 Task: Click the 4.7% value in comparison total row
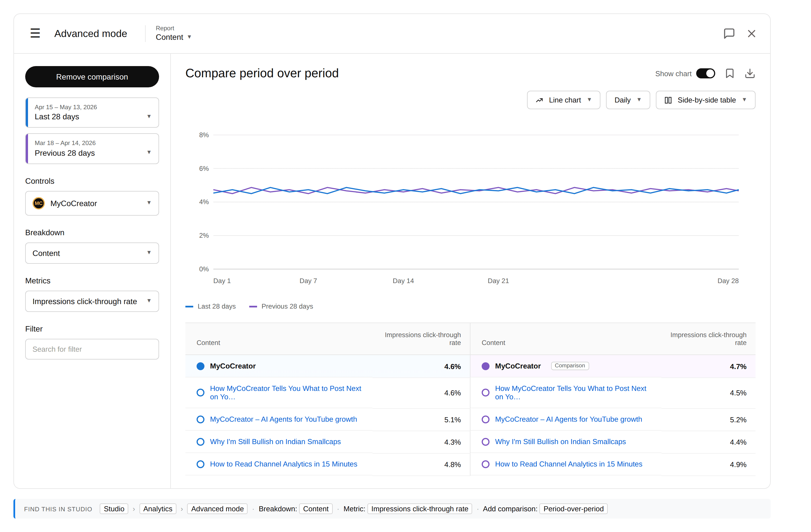tap(738, 366)
